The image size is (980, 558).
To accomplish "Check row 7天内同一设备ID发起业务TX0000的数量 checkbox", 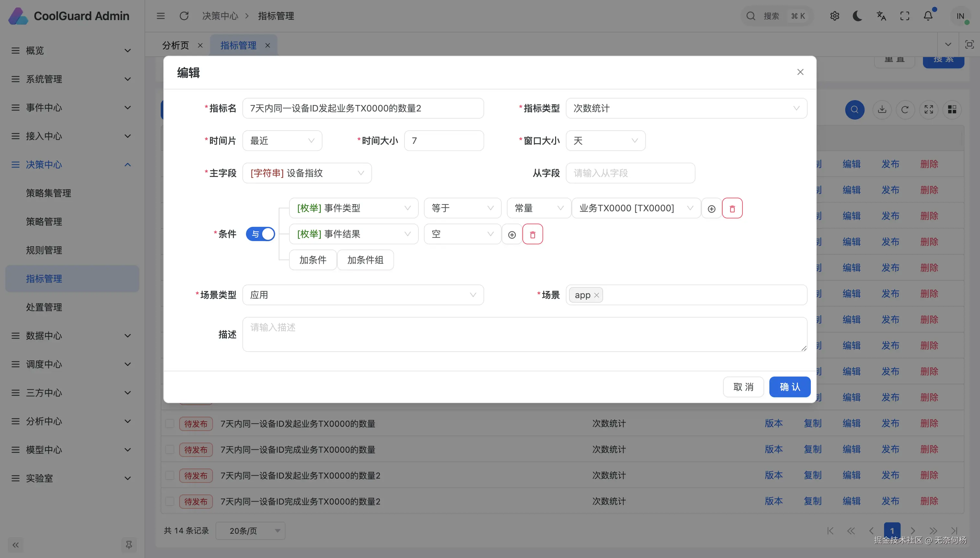I will pos(170,424).
